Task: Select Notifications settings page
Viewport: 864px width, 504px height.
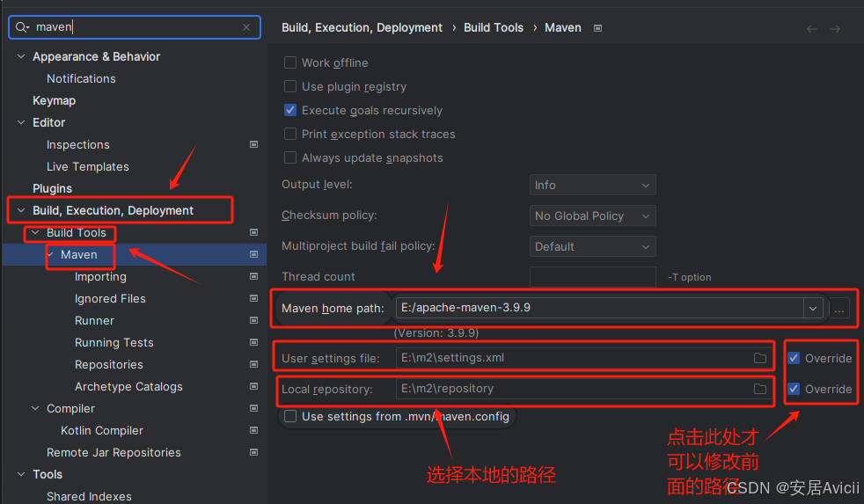Action: tap(81, 78)
